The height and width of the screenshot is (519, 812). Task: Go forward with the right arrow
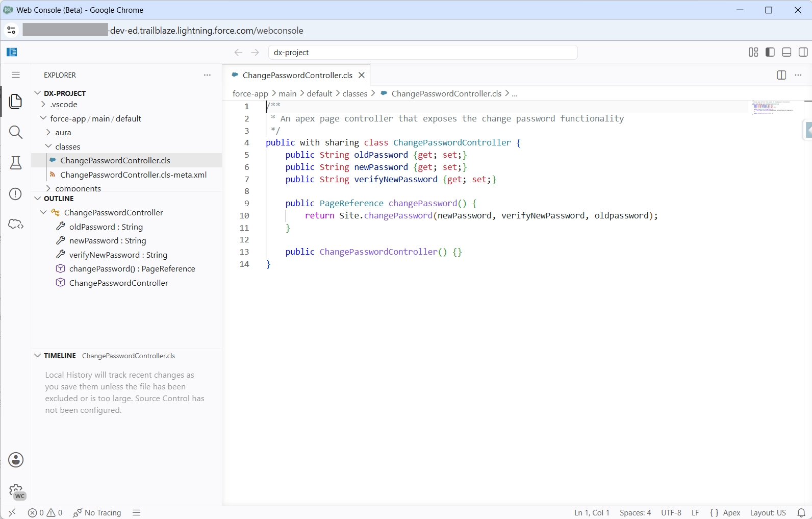[x=255, y=53]
